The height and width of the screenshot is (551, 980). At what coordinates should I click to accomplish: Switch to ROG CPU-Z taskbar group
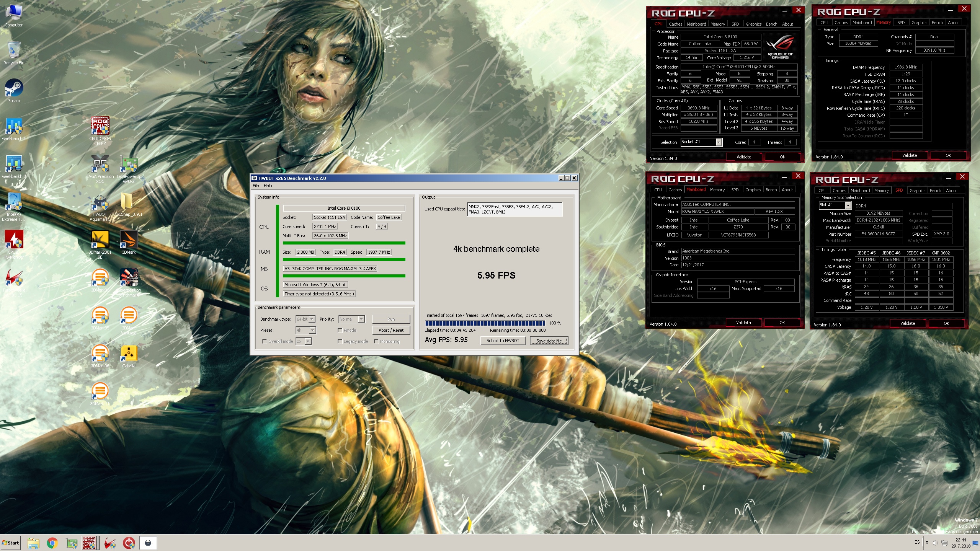point(91,543)
